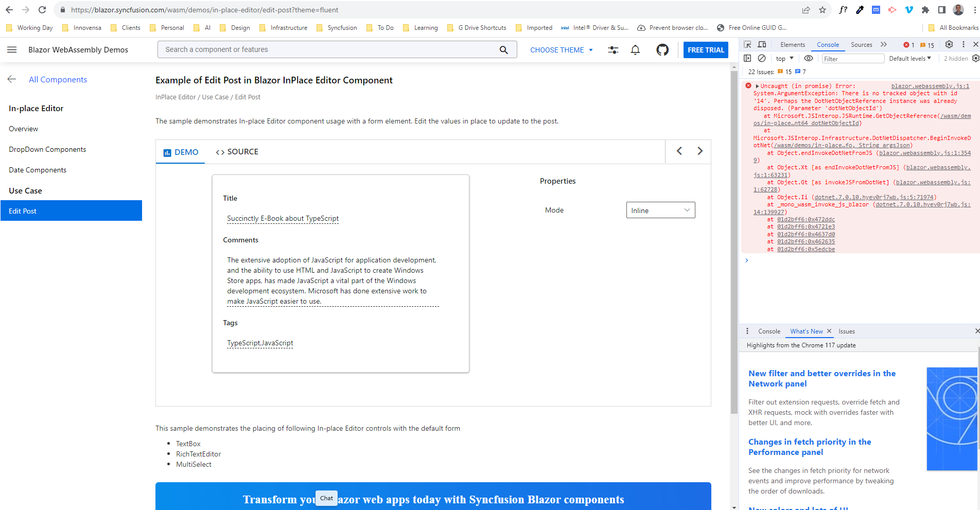980x510 pixels.
Task: Clear the DevTools console
Action: tap(762, 59)
